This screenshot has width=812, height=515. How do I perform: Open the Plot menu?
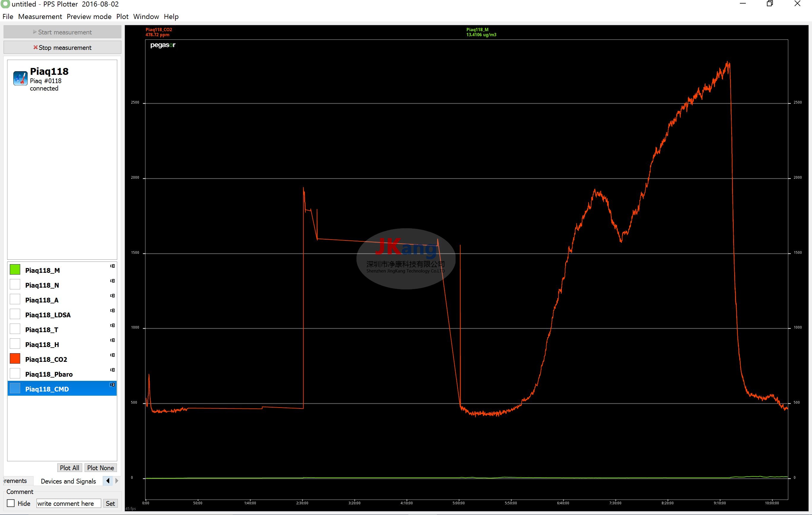pyautogui.click(x=122, y=17)
